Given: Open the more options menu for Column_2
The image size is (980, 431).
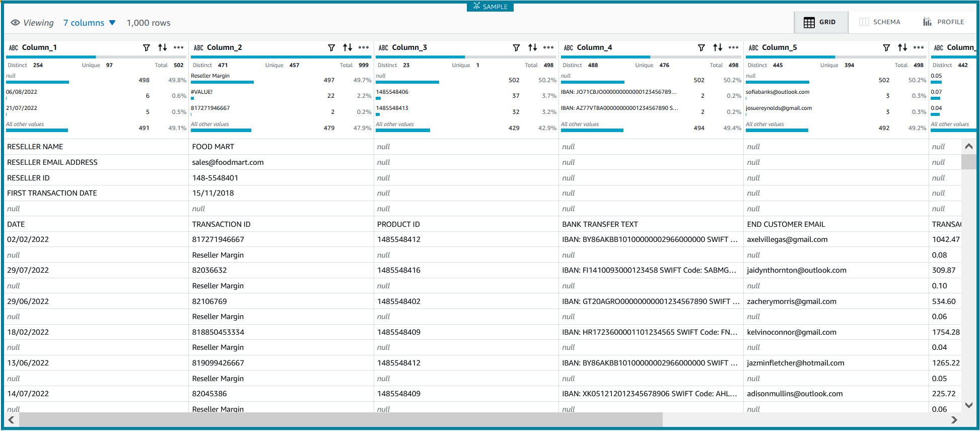Looking at the screenshot, I should click(364, 47).
